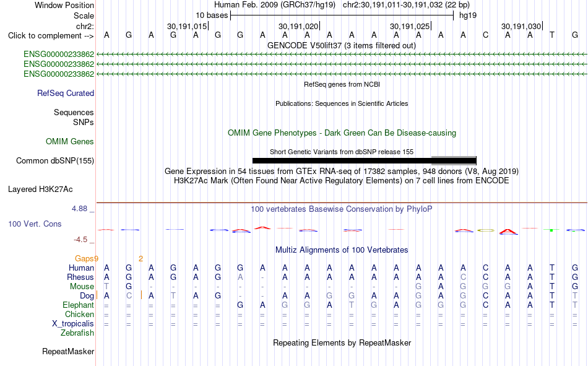Open the RepeatMasker track label
This screenshot has width=588, height=366.
click(68, 351)
